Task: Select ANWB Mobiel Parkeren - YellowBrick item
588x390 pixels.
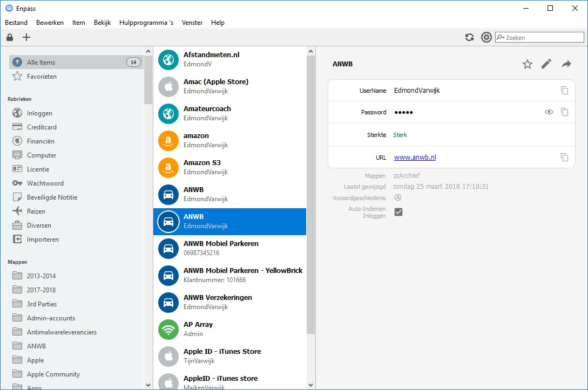Action: coord(229,275)
